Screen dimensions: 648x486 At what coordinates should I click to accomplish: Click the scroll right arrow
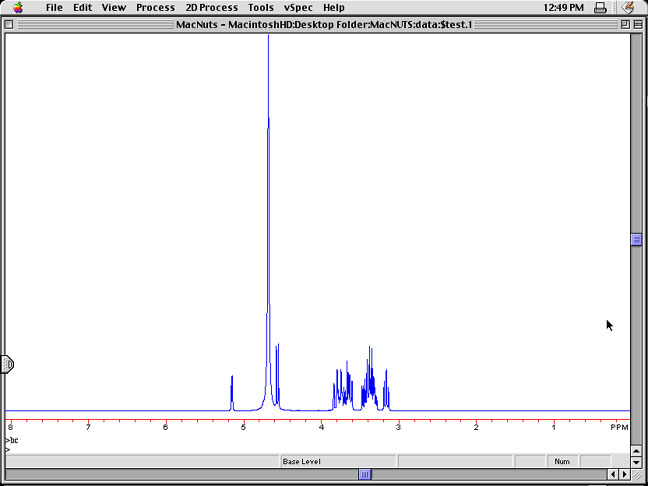tap(624, 474)
